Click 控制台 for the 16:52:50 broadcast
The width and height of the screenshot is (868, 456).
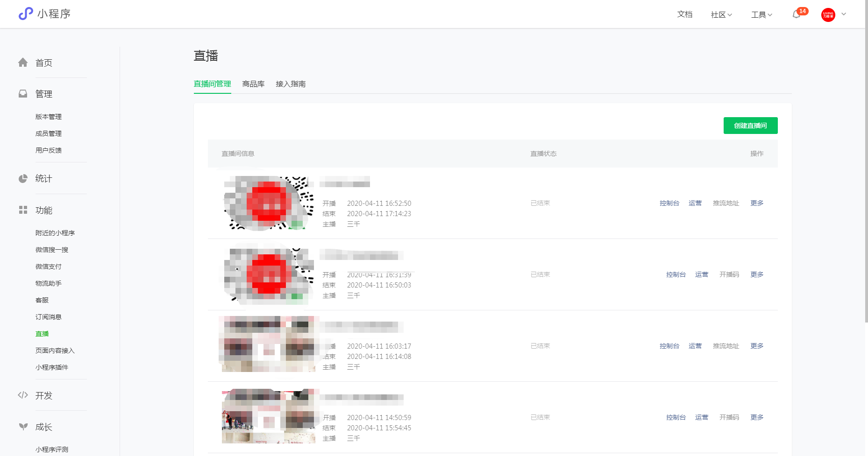669,203
